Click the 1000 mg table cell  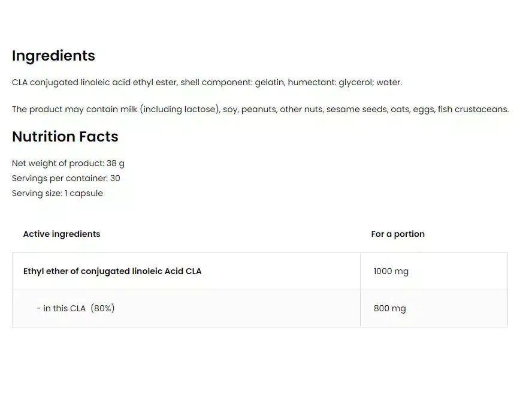(391, 271)
